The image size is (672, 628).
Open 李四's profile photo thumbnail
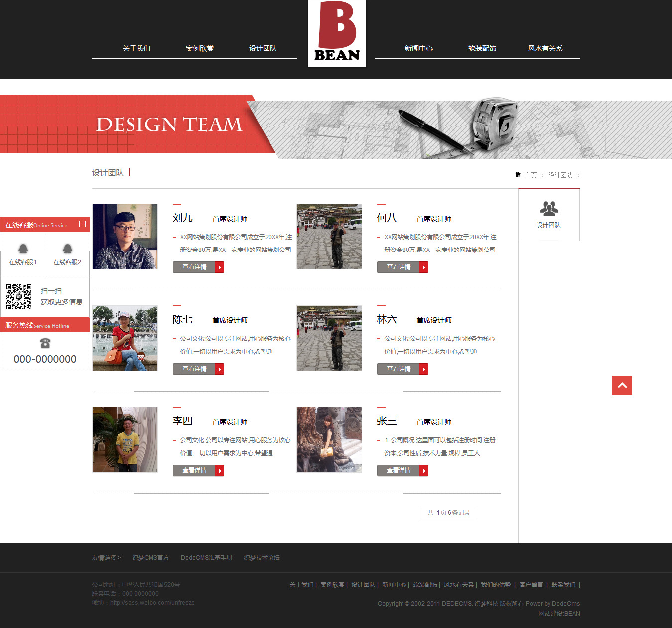point(125,440)
